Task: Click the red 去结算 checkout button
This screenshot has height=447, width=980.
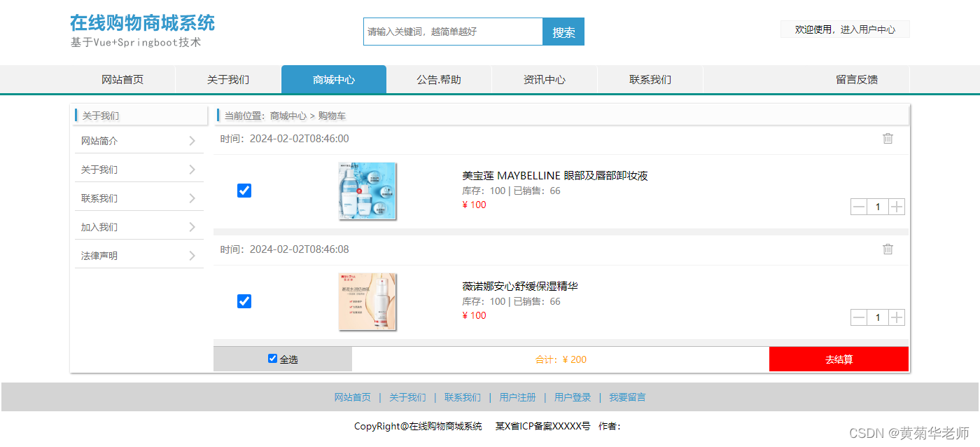Action: click(839, 359)
